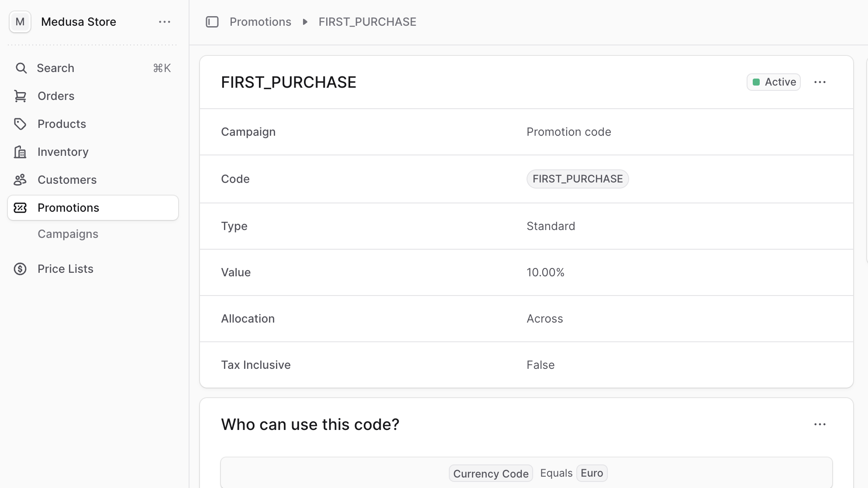Viewport: 868px width, 488px height.
Task: Open Customers via the people icon
Action: tap(21, 179)
